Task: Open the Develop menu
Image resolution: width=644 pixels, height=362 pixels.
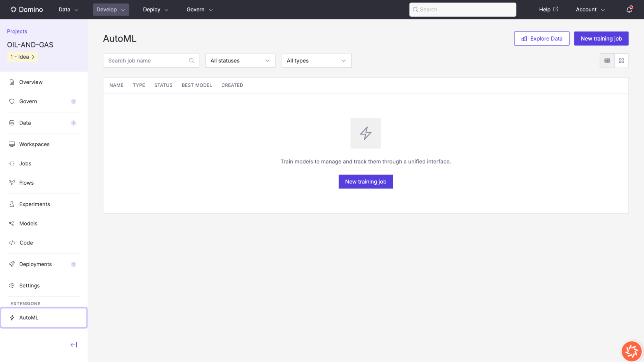Action: click(111, 9)
